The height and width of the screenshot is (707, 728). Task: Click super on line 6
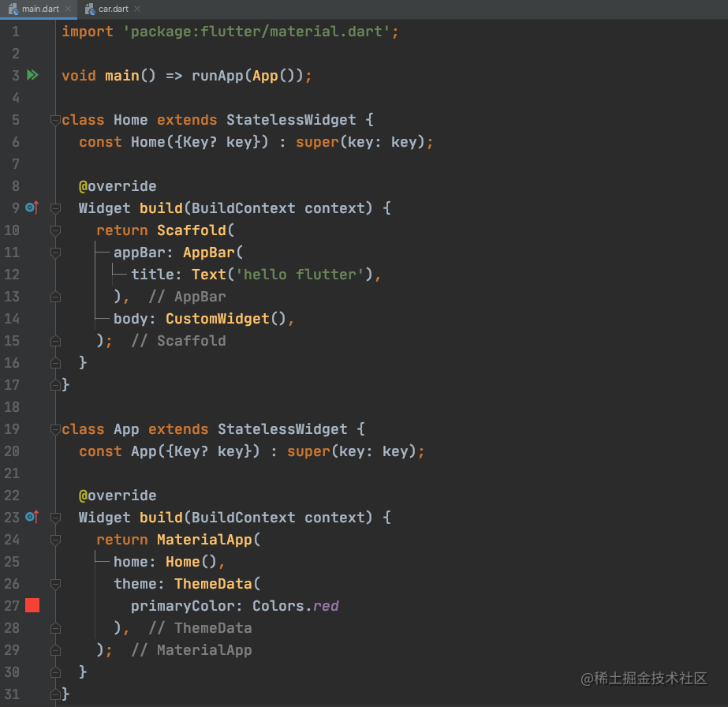coord(318,142)
